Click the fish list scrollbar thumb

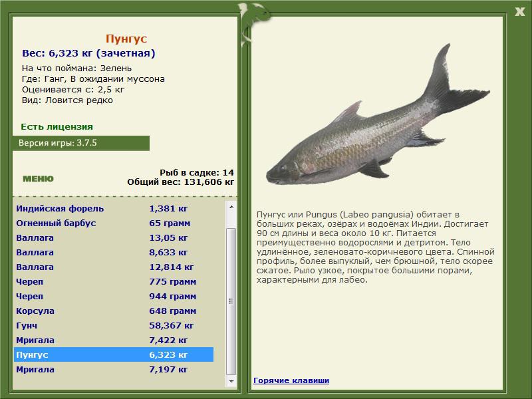point(231,301)
